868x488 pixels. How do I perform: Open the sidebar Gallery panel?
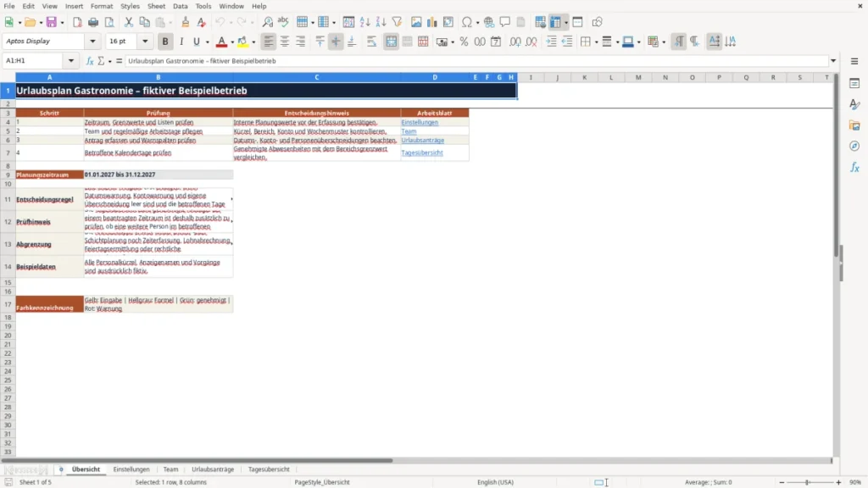(854, 125)
